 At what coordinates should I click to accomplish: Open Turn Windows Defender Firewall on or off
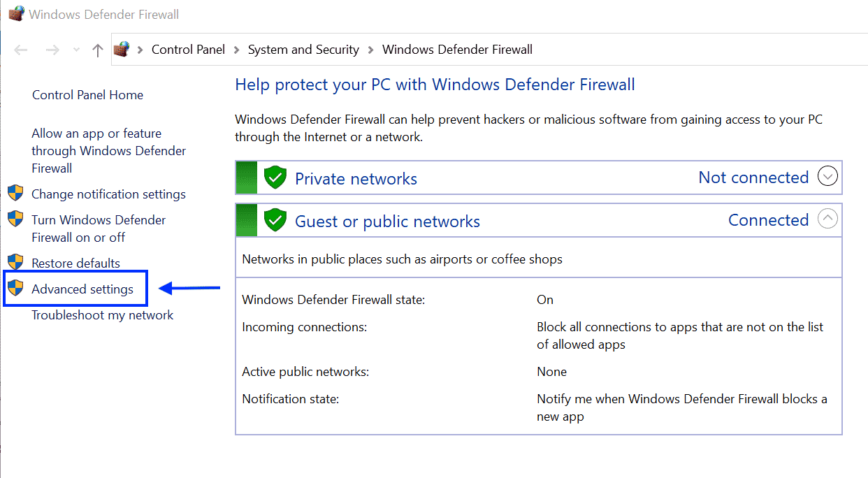(x=99, y=229)
